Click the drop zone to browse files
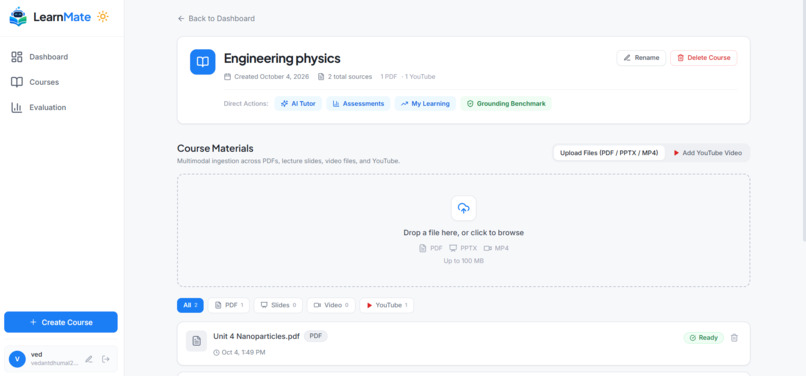 coord(464,230)
